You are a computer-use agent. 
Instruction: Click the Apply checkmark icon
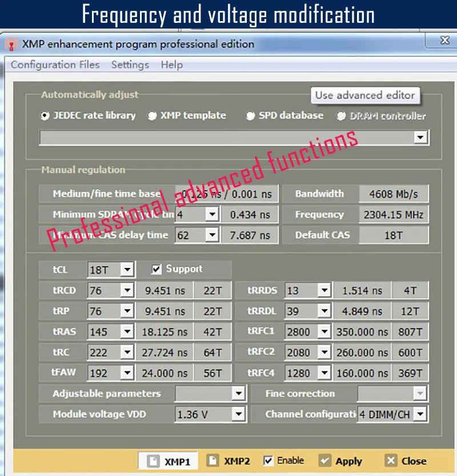324,461
